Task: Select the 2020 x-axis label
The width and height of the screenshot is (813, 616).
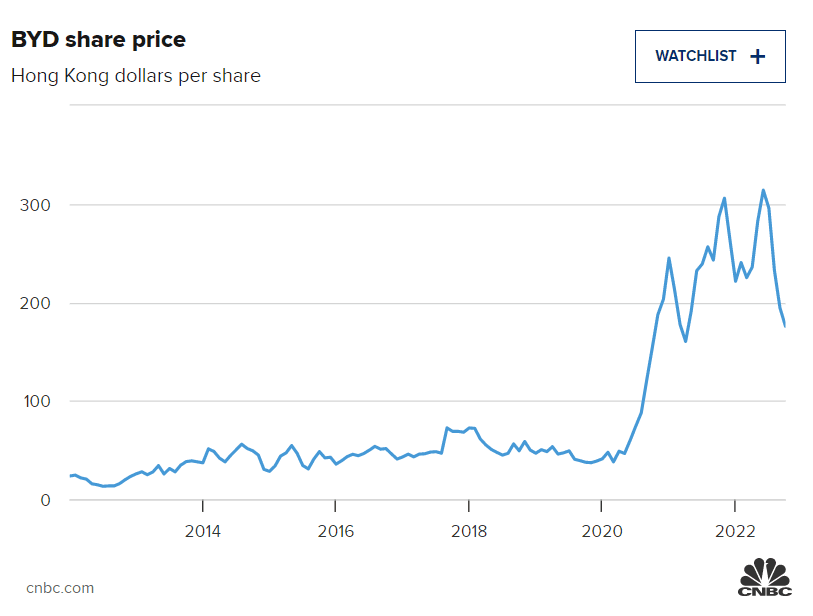Action: [x=601, y=531]
